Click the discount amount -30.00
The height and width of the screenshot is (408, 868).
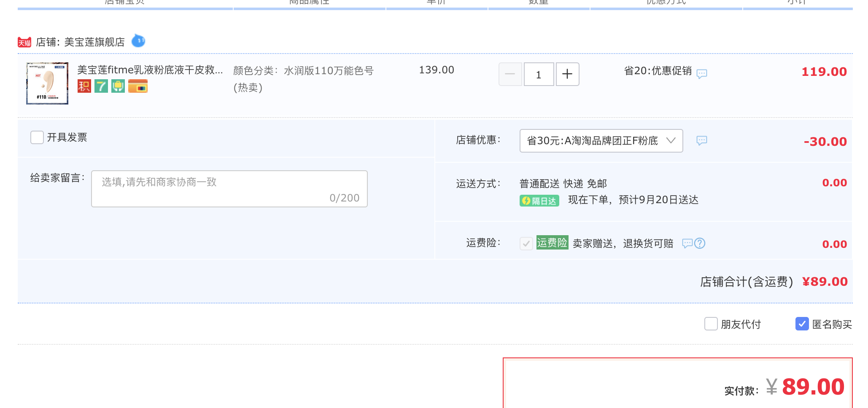tap(825, 142)
